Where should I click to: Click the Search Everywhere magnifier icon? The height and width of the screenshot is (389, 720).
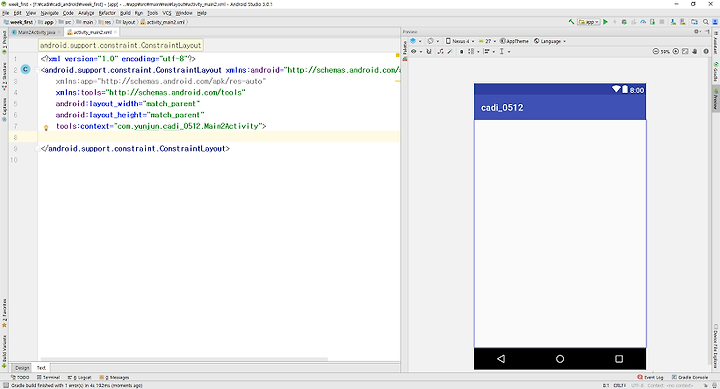705,22
